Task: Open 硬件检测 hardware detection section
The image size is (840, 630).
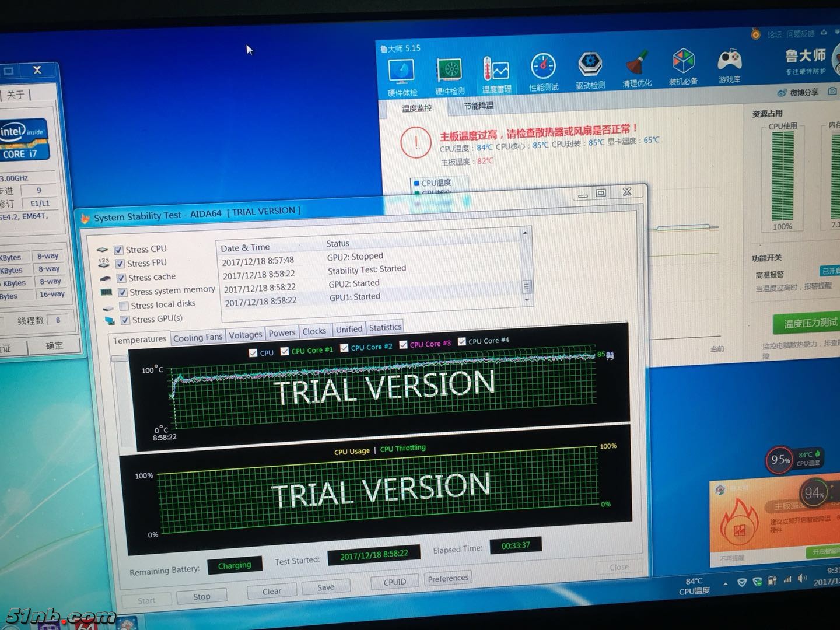Action: (450, 76)
